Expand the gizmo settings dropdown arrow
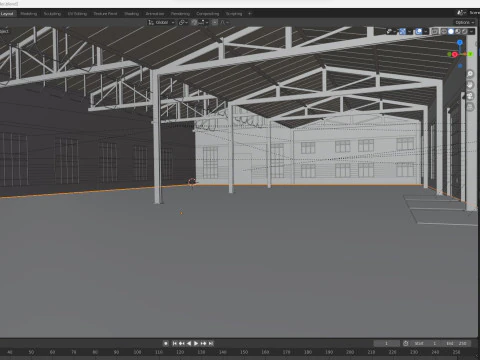This screenshot has height=360, width=480. [x=409, y=31]
